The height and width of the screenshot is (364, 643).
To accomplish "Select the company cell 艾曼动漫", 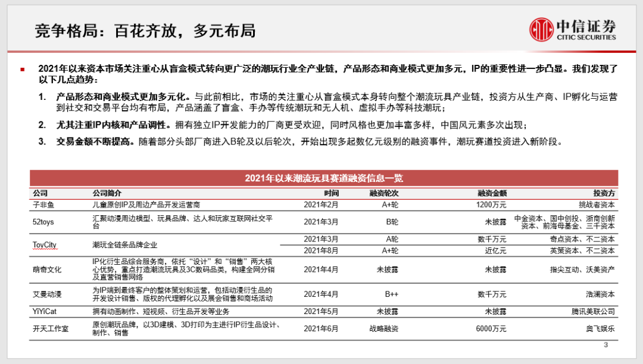I will [47, 294].
